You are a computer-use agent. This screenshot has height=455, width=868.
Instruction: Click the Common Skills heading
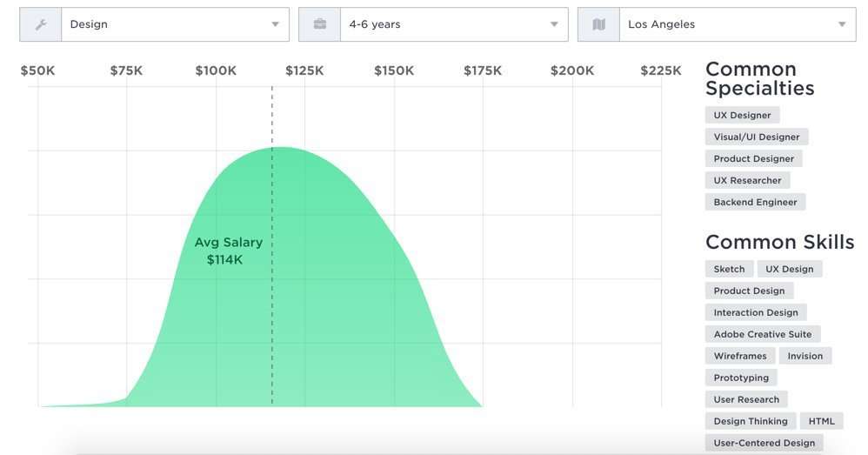click(780, 242)
